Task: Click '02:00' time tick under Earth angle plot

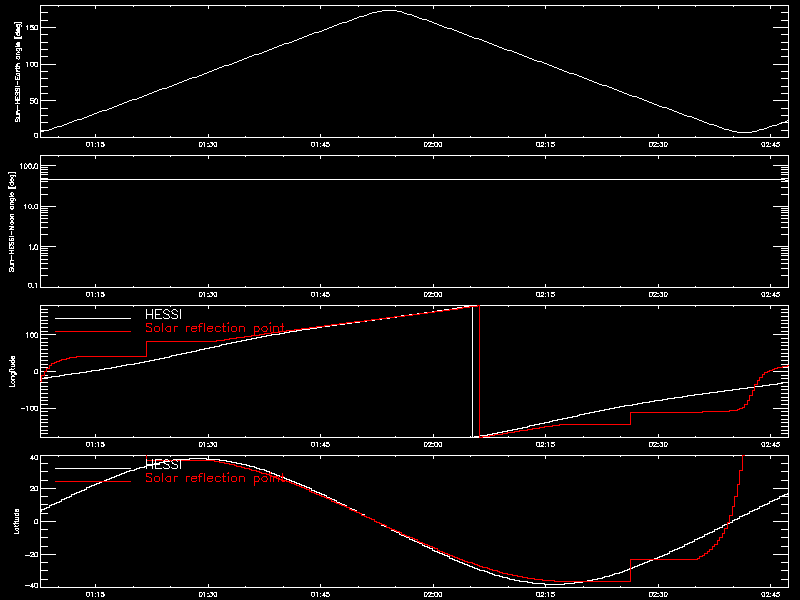Action: point(433,145)
